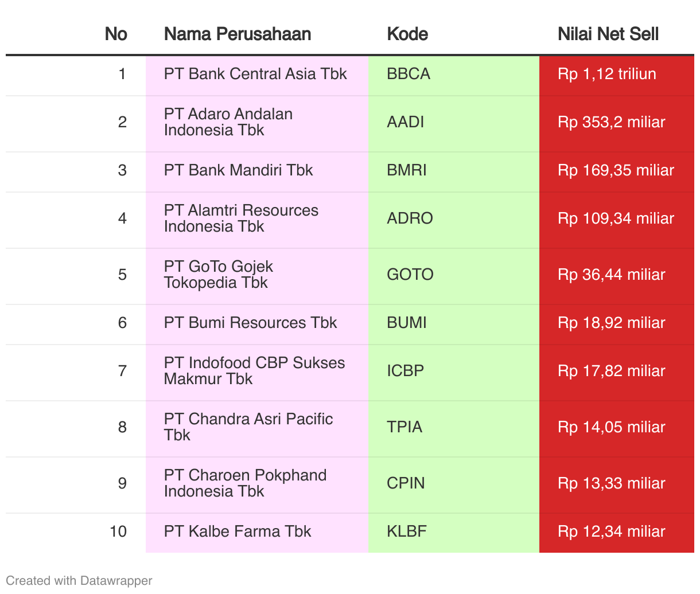
Task: Select PT Adaro Andalan Indonesia Tbk
Action: pyautogui.click(x=228, y=122)
